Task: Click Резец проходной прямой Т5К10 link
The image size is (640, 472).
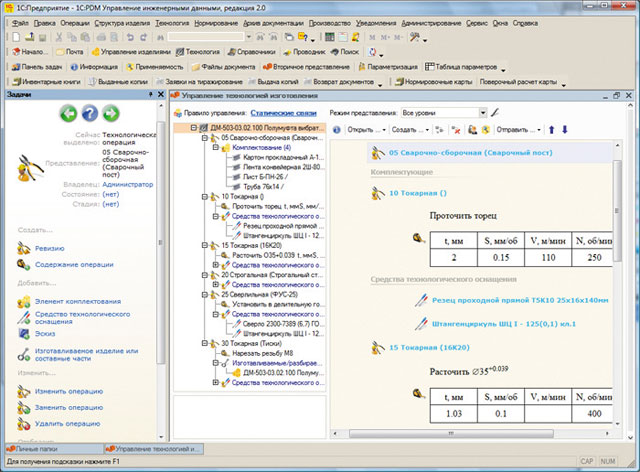Action: (520, 300)
